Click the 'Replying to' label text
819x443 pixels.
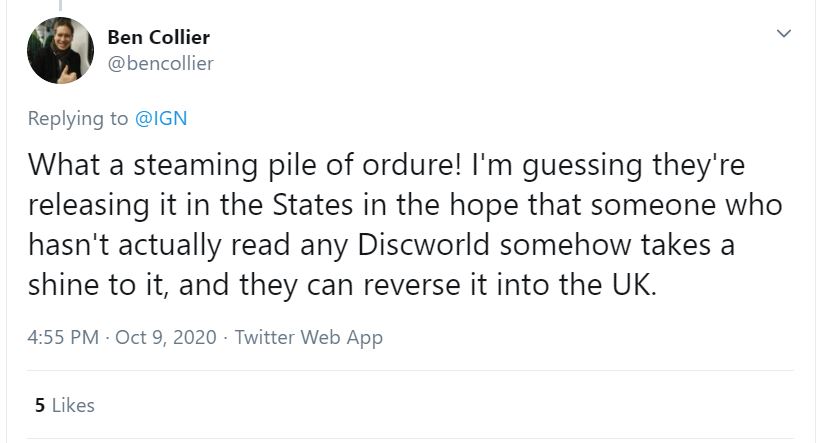80,118
